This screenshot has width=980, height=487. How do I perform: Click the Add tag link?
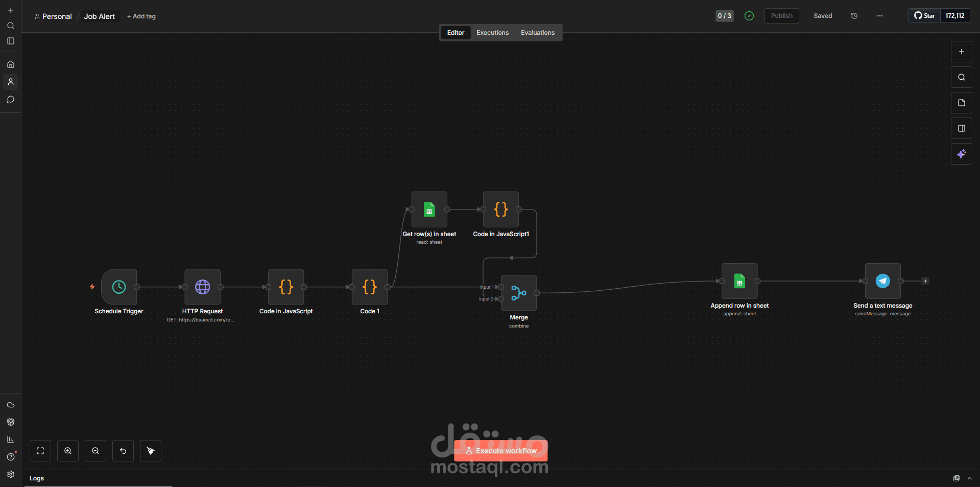coord(141,16)
